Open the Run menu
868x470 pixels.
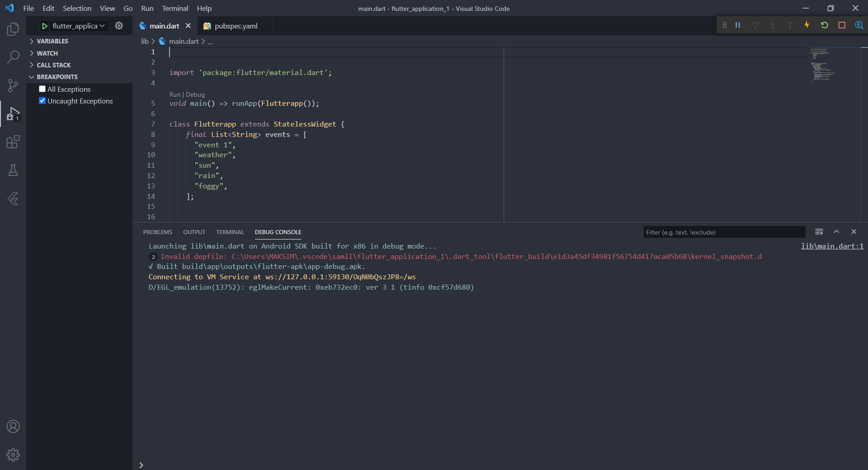click(147, 8)
